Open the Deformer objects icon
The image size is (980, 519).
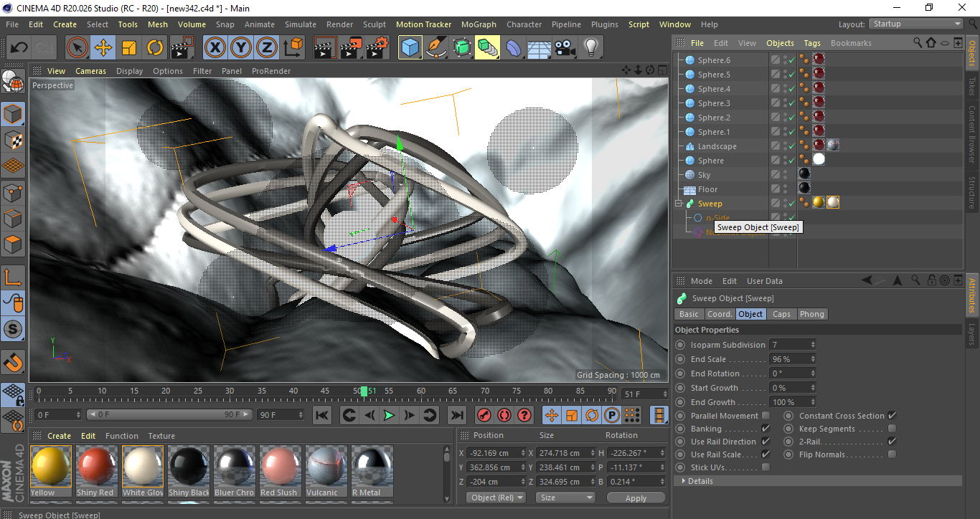[514, 48]
